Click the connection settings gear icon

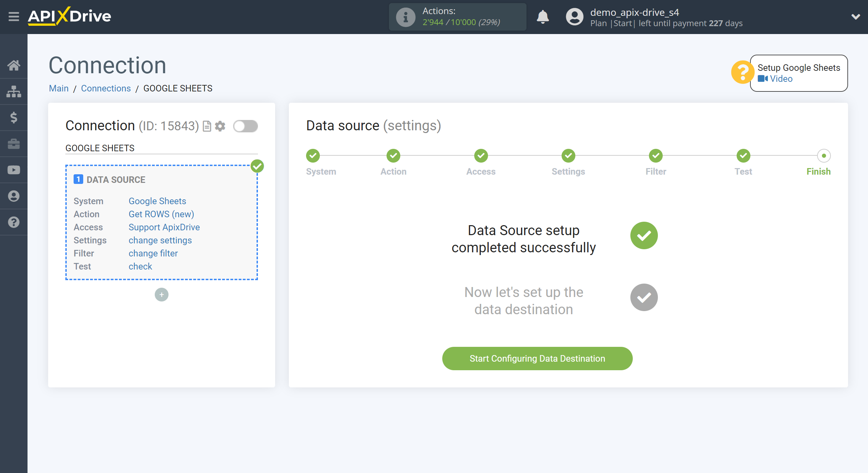click(220, 126)
